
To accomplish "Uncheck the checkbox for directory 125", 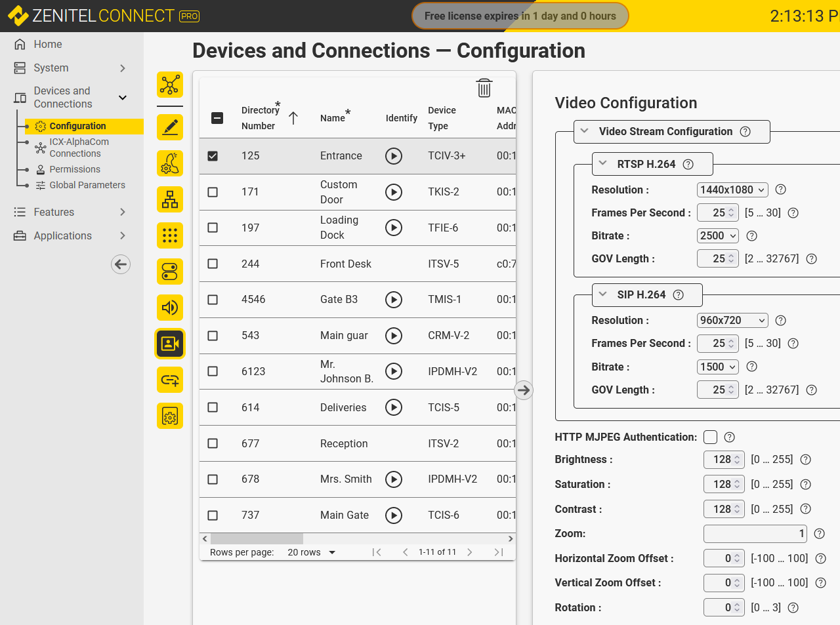I will (x=213, y=156).
